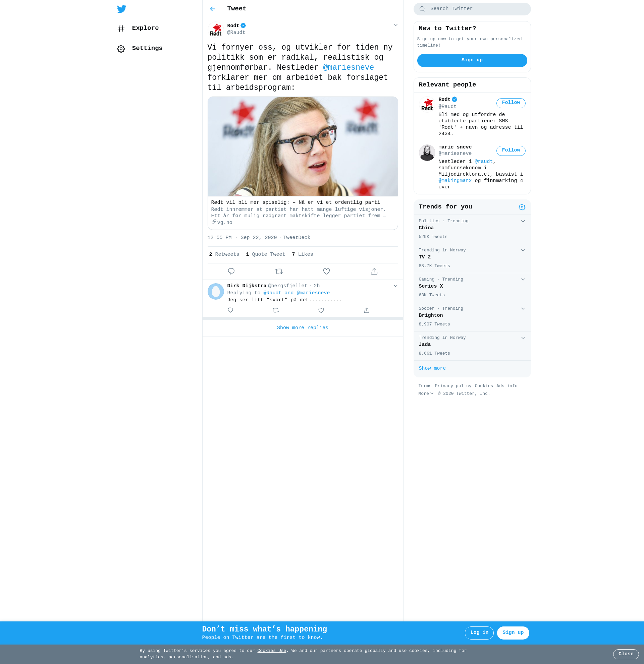The height and width of the screenshot is (664, 644).
Task: Click the TweetDeck source link
Action: pyautogui.click(x=297, y=238)
